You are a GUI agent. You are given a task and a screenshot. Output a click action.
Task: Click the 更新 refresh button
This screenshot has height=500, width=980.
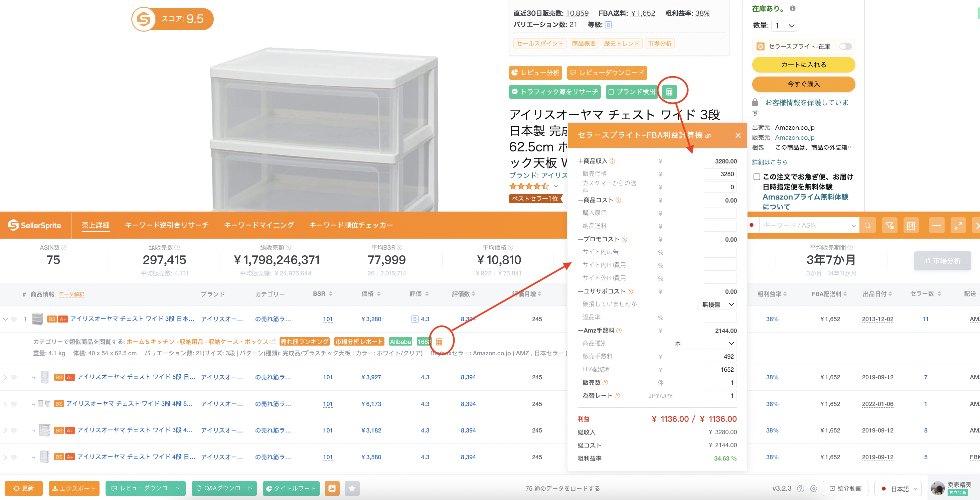point(24,489)
